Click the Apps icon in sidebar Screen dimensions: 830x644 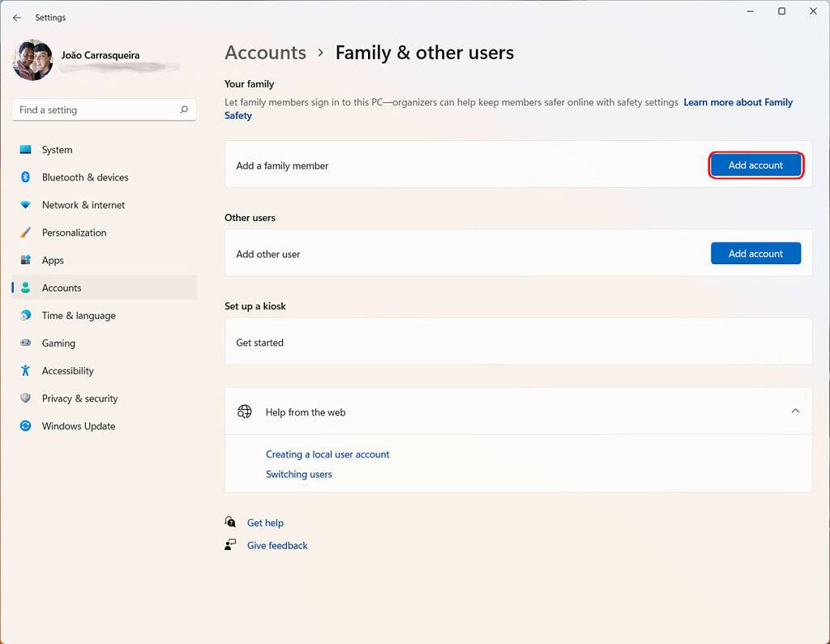coord(27,260)
